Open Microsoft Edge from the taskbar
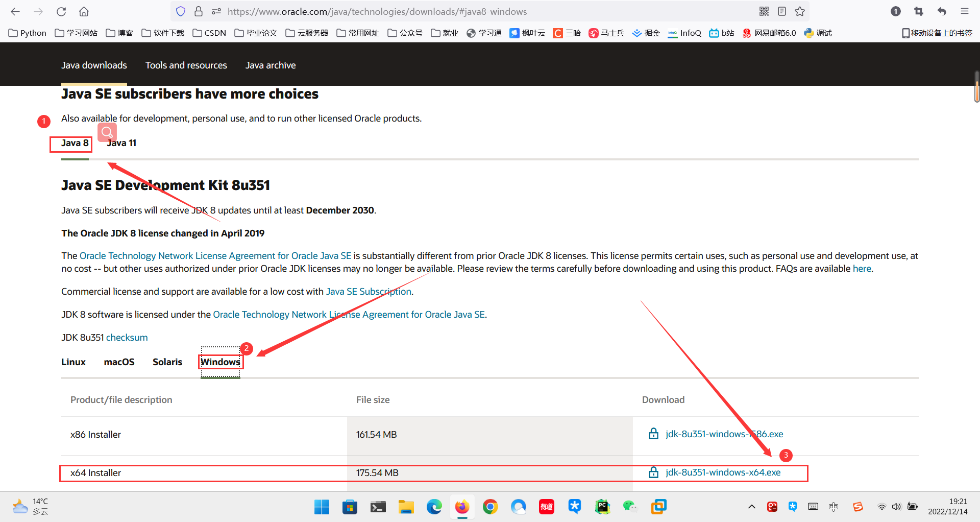 [x=434, y=507]
